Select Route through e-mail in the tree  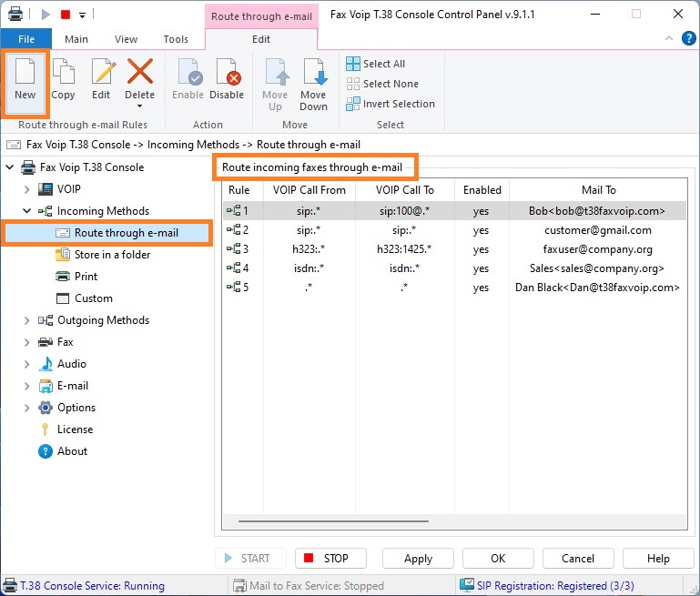point(107,233)
